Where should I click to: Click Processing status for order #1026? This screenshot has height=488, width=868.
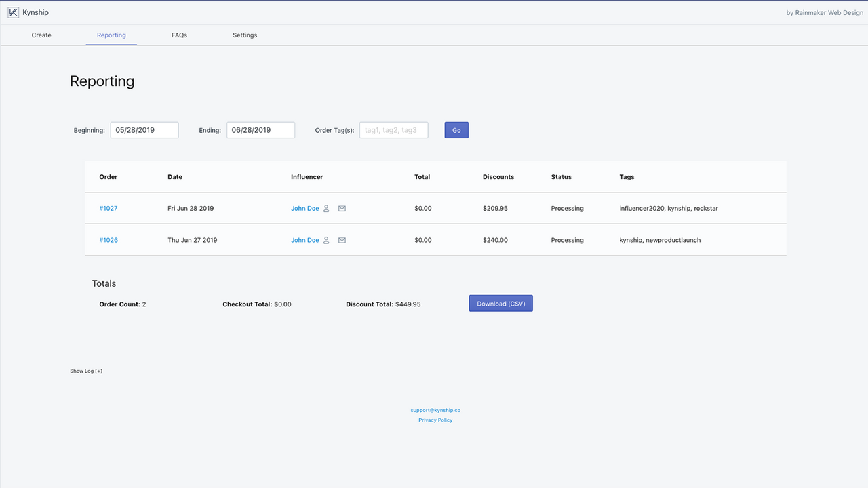tap(568, 240)
